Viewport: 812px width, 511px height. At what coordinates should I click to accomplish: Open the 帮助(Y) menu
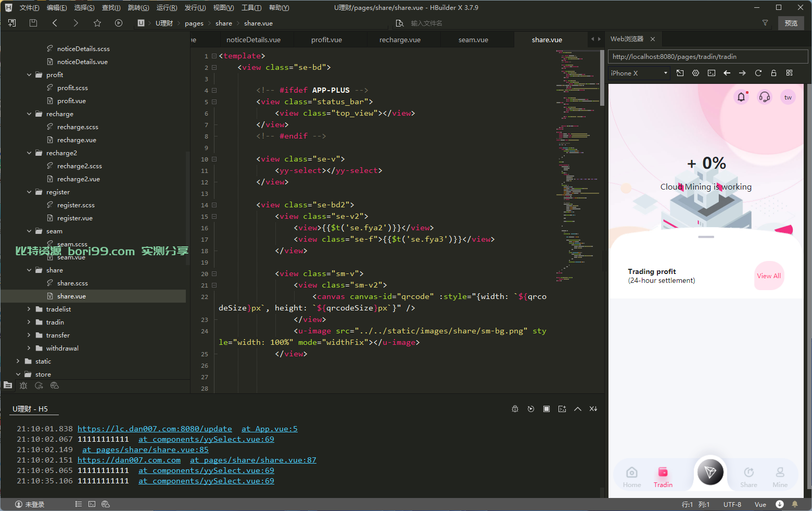coord(279,8)
